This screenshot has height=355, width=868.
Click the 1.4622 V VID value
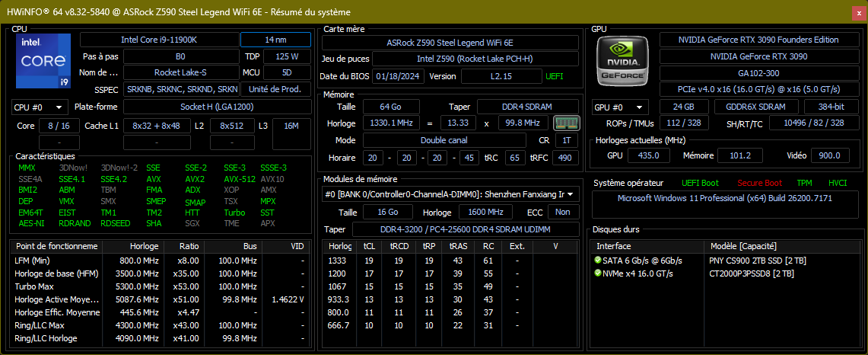pos(288,299)
